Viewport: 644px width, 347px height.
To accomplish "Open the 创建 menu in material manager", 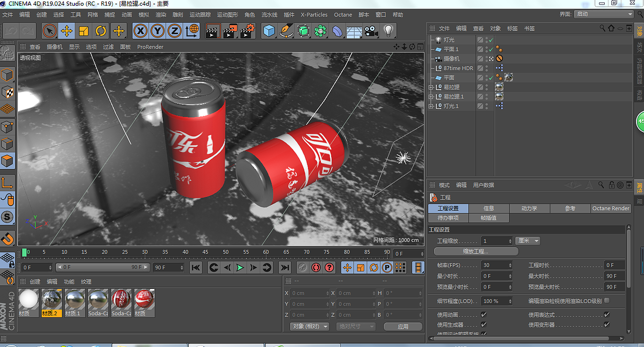I will (35, 282).
